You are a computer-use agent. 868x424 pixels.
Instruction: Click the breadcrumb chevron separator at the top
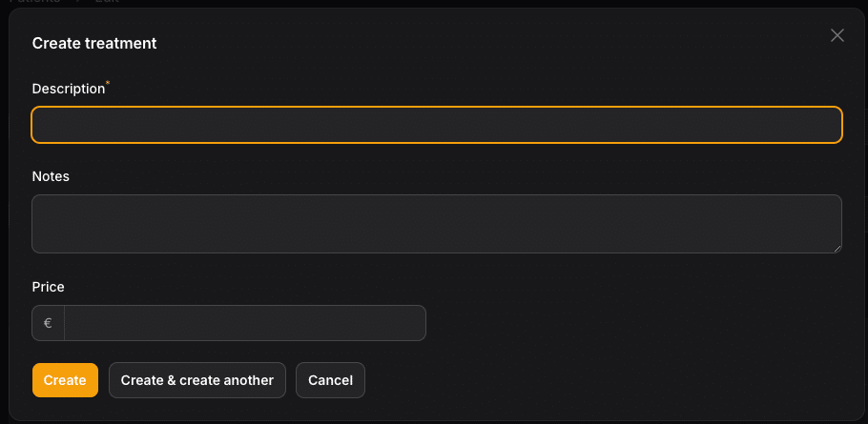77,2
